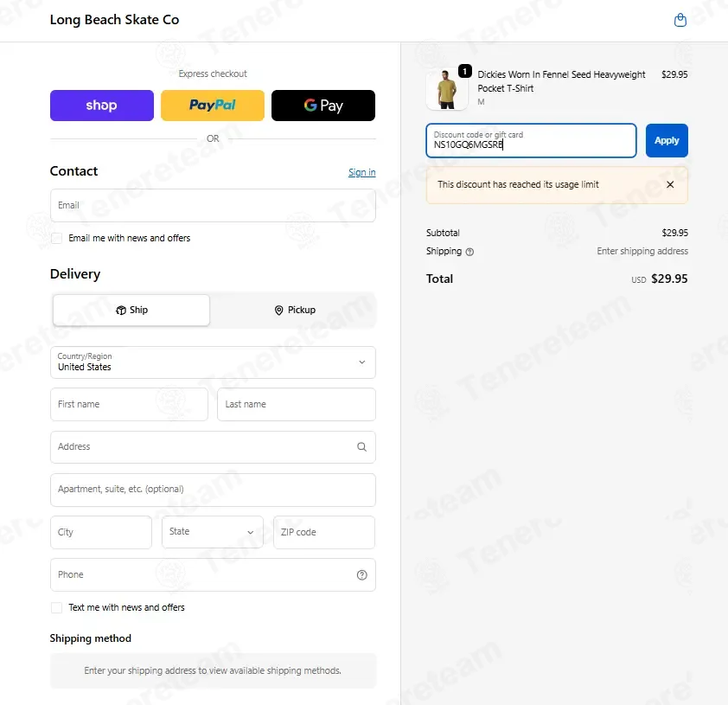The height and width of the screenshot is (705, 728).
Task: Open the State dropdown
Action: pos(213,532)
